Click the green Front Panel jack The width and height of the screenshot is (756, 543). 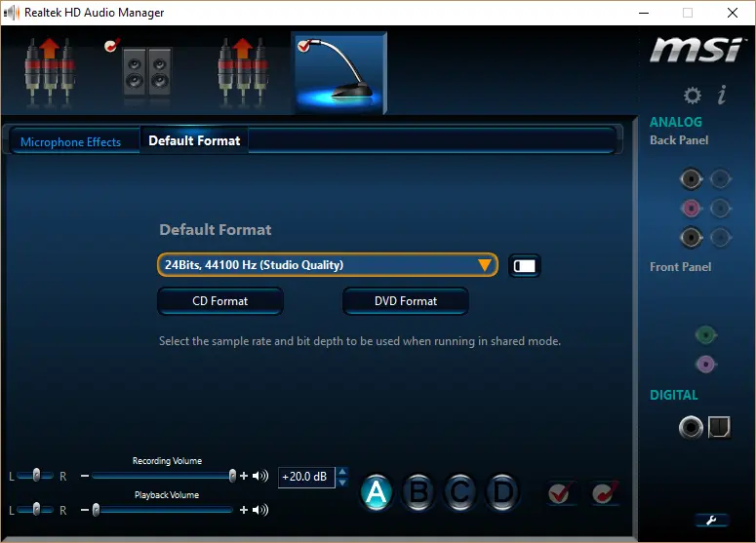[706, 334]
